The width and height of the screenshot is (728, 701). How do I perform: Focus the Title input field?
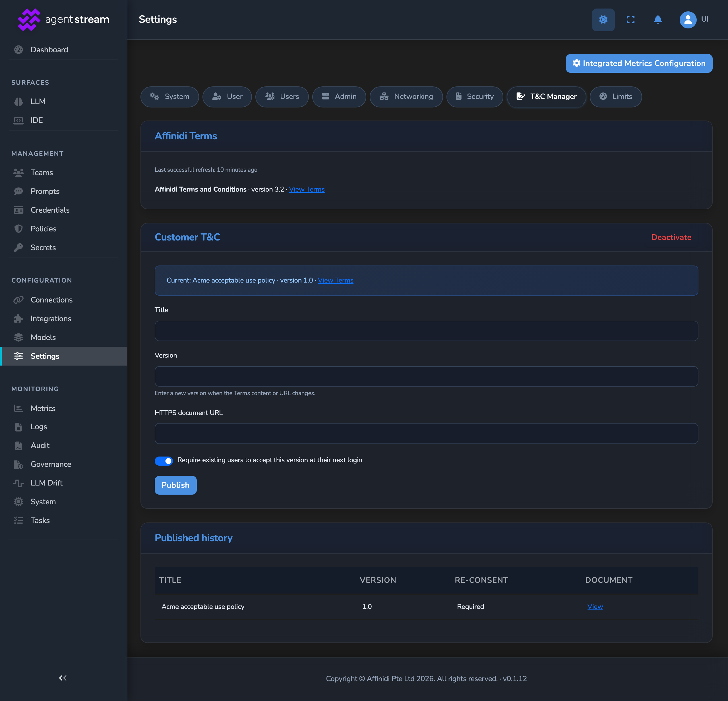426,331
